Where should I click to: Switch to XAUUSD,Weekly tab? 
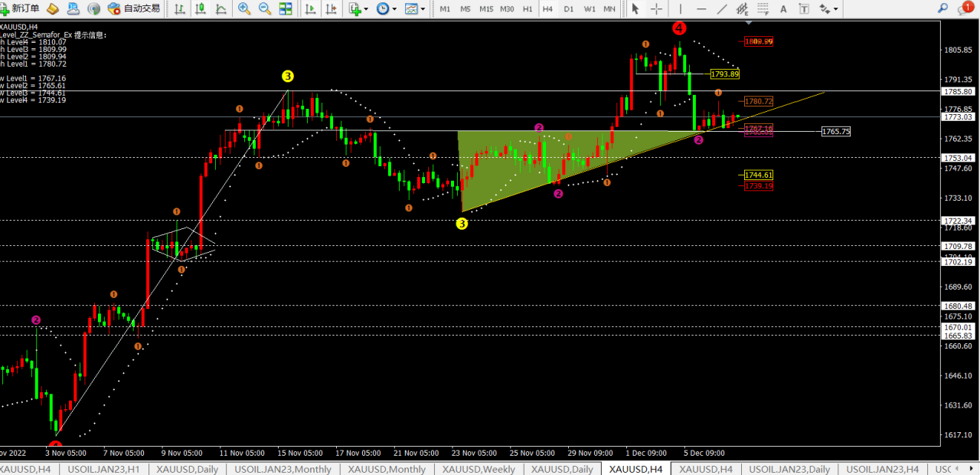tap(479, 469)
